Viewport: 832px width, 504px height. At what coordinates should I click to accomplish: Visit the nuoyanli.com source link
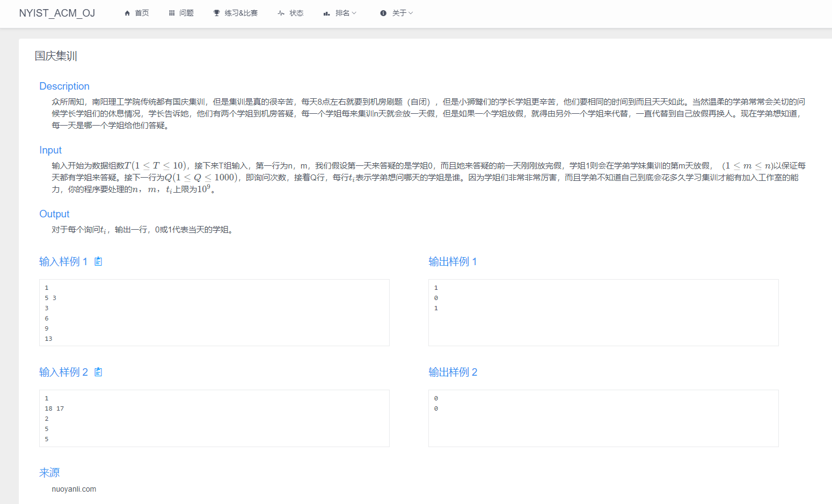click(74, 488)
